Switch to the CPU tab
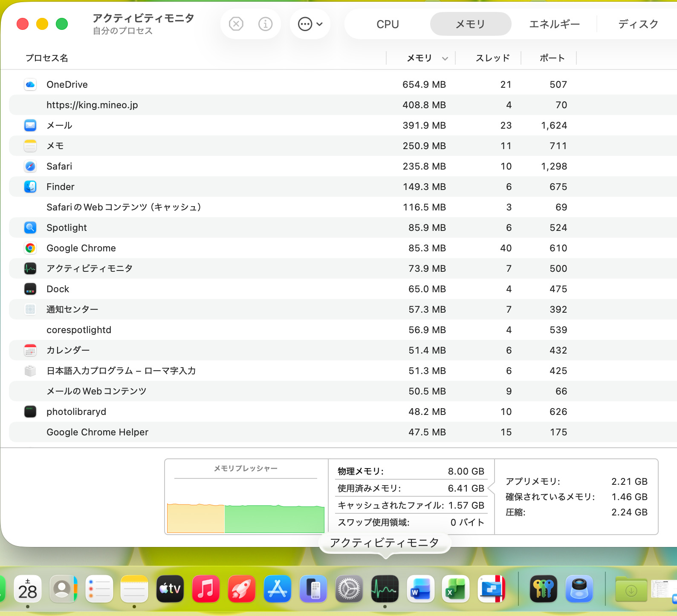Screen dimensions: 677x616 (387, 24)
